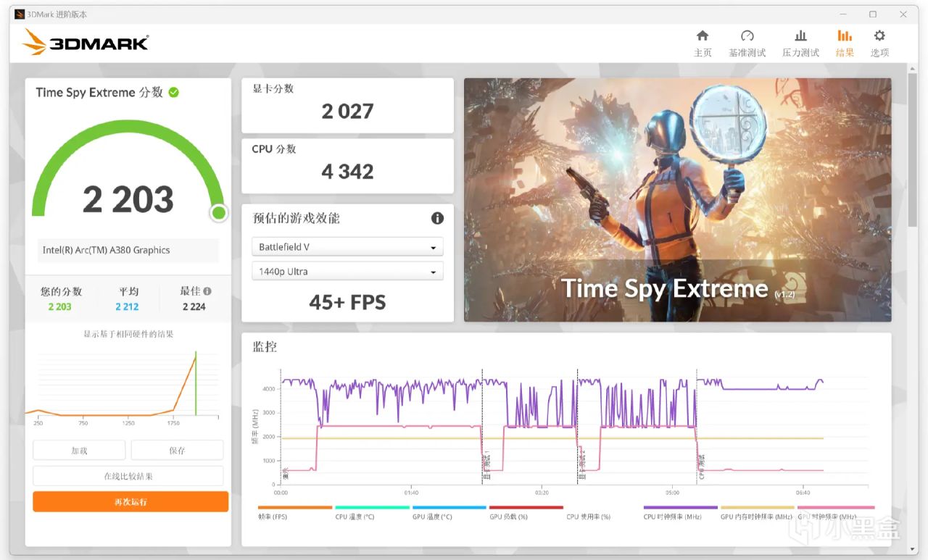Minimize the 3DMark window
Image resolution: width=928 pixels, height=560 pixels.
coord(843,14)
